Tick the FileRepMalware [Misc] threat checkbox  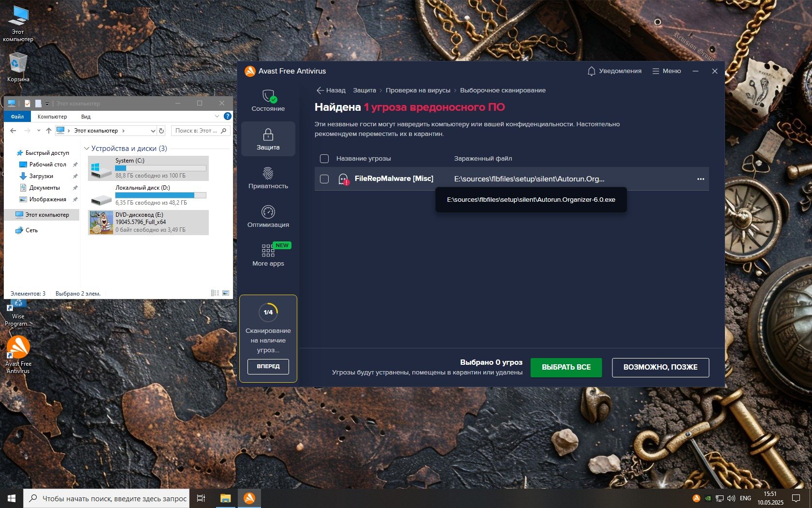click(x=324, y=179)
